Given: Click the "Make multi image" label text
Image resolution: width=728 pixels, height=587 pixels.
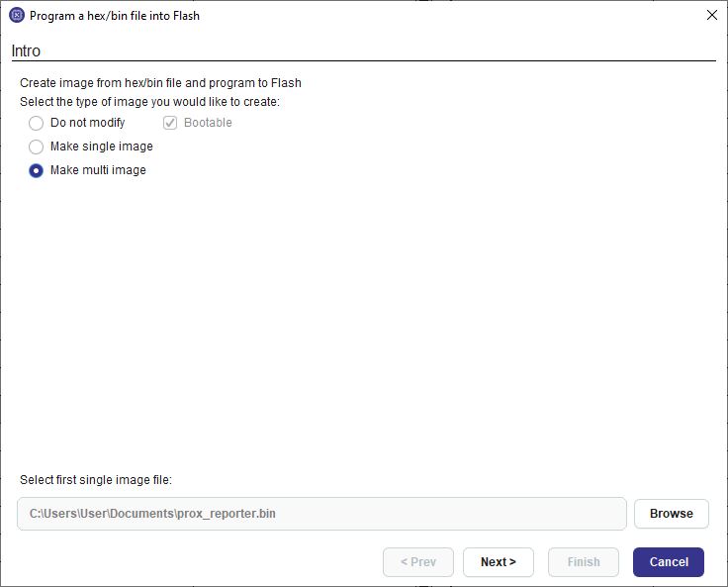Looking at the screenshot, I should (98, 170).
